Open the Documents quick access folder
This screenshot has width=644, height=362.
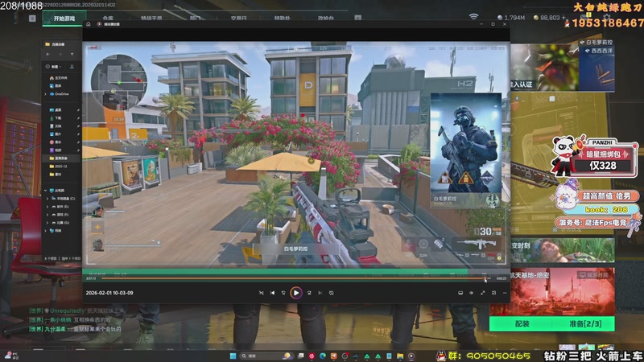(x=56, y=126)
